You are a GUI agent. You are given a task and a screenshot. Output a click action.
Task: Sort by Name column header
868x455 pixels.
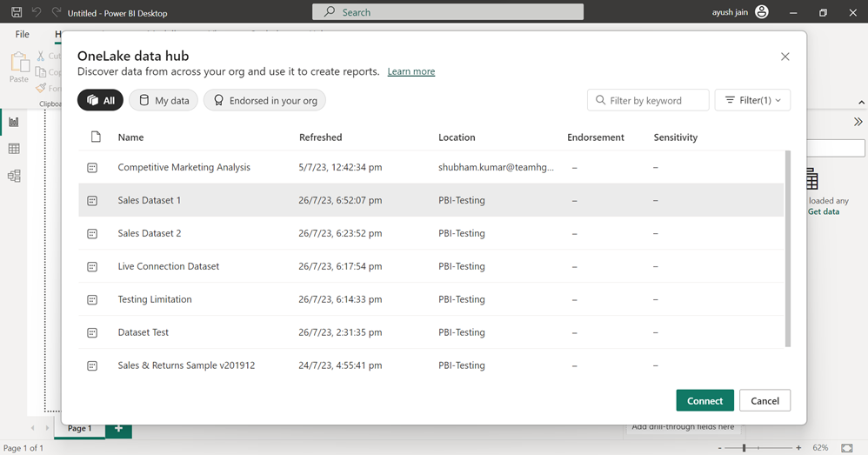click(130, 137)
